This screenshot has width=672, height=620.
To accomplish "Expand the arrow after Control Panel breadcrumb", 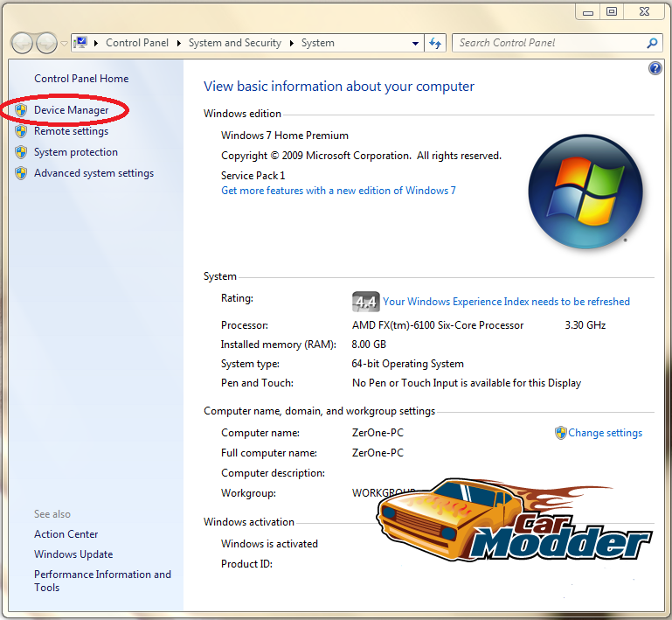I will click(x=179, y=44).
